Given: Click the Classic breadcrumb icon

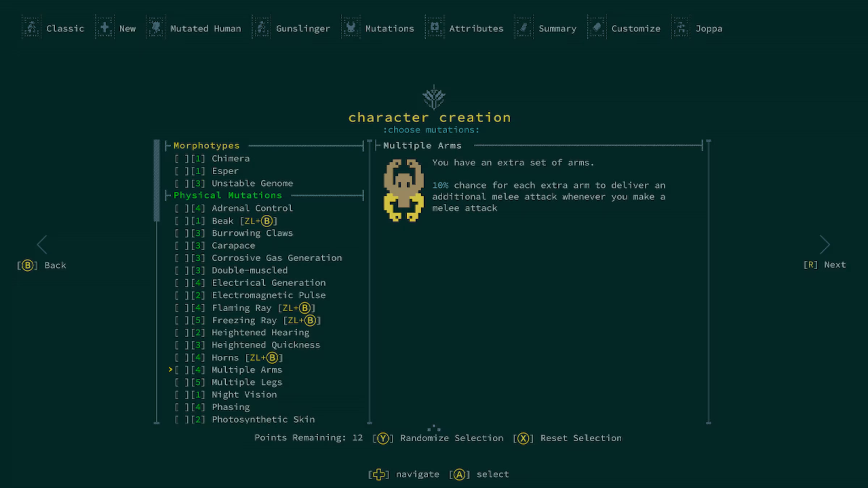Looking at the screenshot, I should [31, 27].
